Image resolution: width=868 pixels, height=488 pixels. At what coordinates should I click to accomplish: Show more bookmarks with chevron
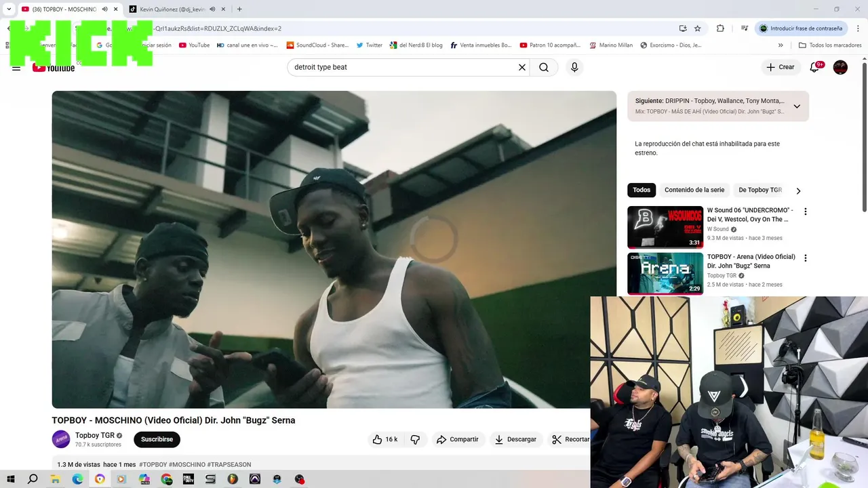781,45
